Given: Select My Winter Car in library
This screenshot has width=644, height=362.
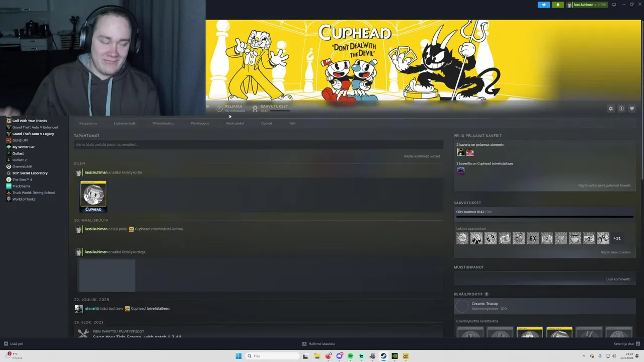Looking at the screenshot, I should [24, 147].
